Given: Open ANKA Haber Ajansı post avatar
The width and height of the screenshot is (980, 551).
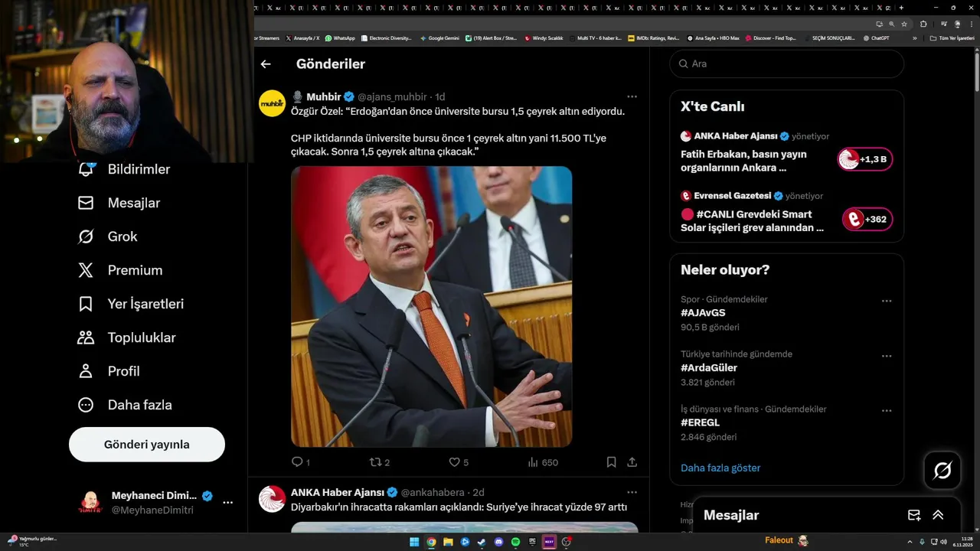Looking at the screenshot, I should (272, 499).
